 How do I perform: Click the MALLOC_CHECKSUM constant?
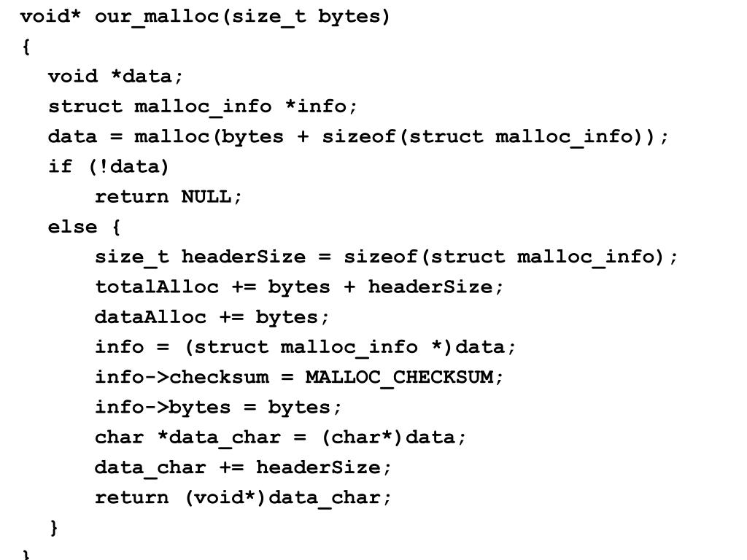399,378
